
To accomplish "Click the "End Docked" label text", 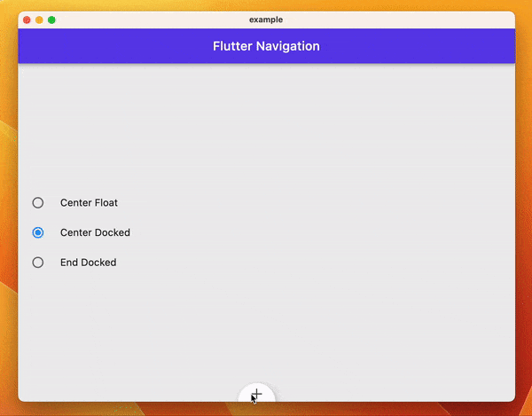I will 88,263.
